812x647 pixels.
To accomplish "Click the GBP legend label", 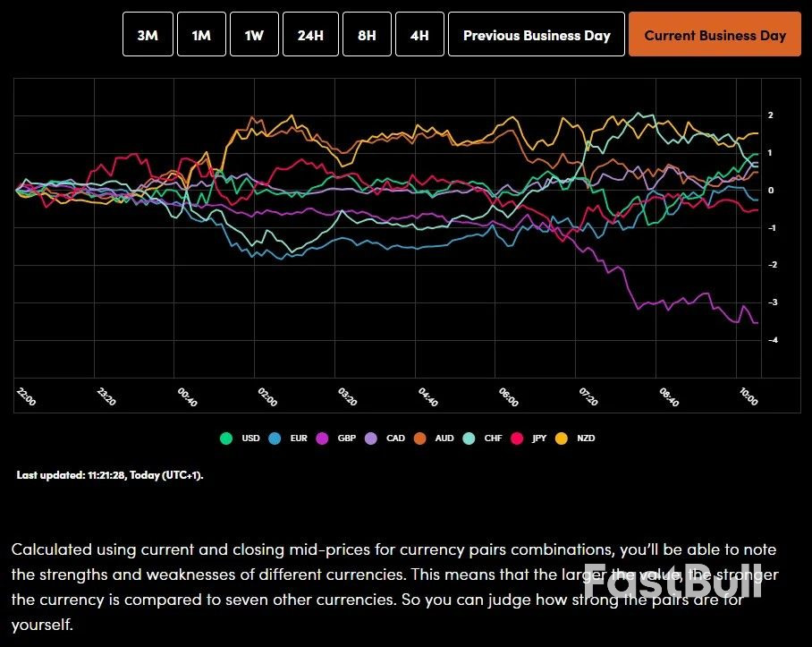I will [x=346, y=438].
